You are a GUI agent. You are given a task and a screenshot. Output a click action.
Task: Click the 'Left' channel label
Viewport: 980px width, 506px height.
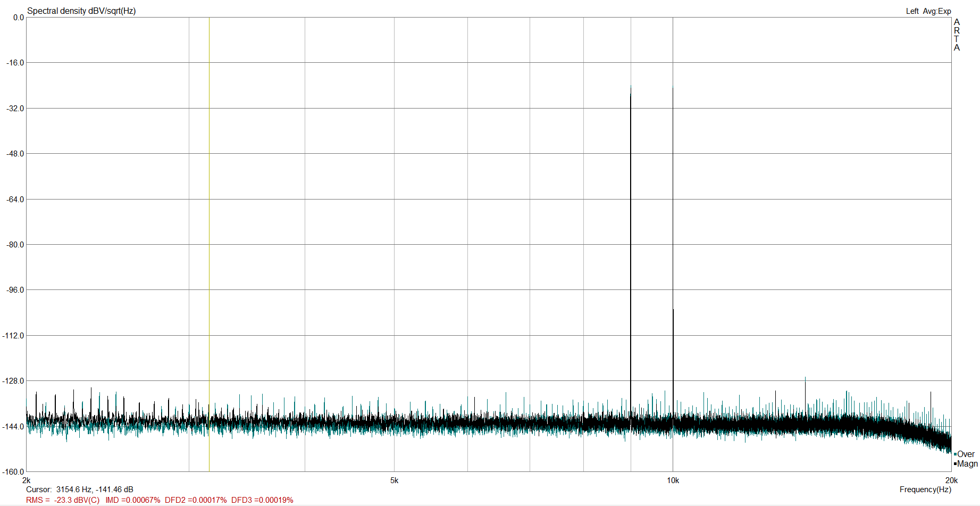[x=912, y=11]
